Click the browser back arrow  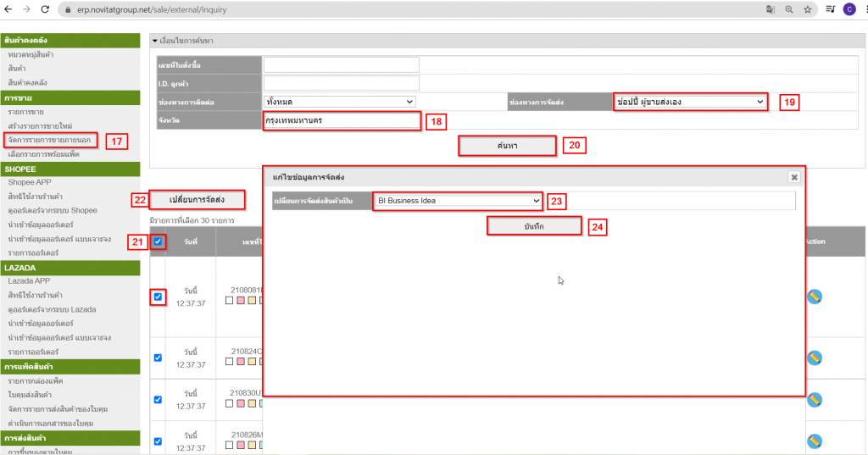tap(8, 9)
